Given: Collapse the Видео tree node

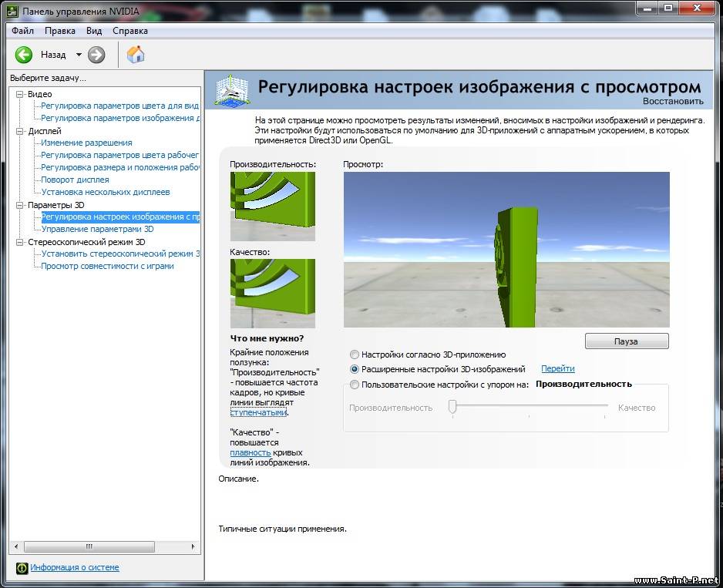Looking at the screenshot, I should click(x=20, y=94).
